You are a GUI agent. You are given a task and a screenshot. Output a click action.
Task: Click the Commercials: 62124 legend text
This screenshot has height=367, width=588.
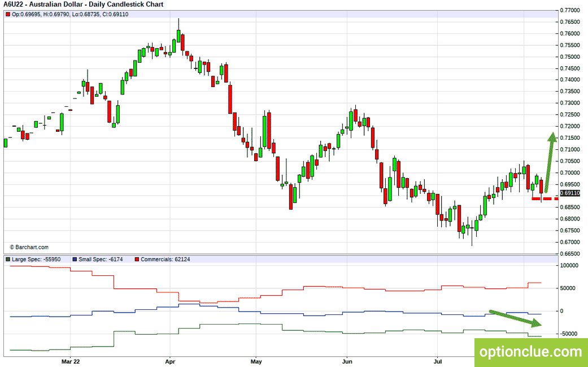pos(165,260)
